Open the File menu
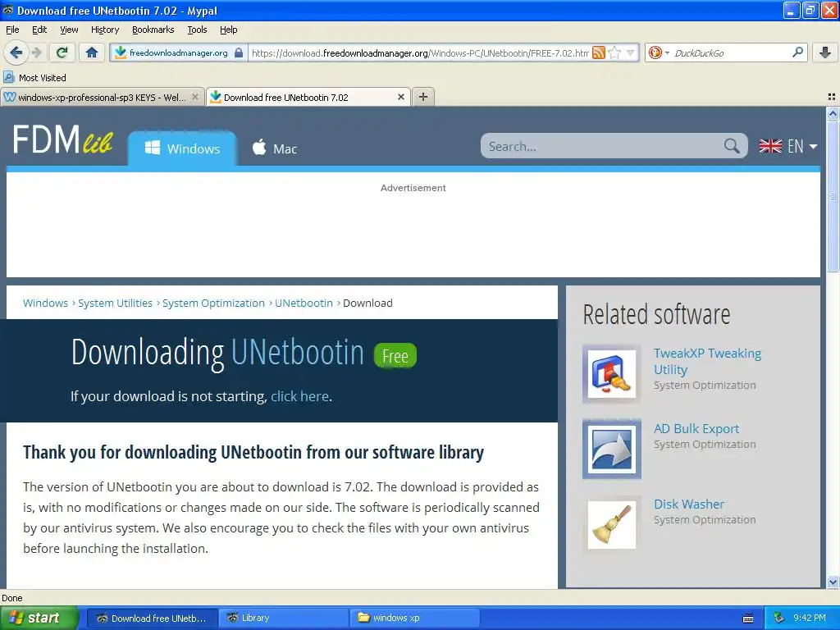This screenshot has height=630, width=840. coord(12,30)
